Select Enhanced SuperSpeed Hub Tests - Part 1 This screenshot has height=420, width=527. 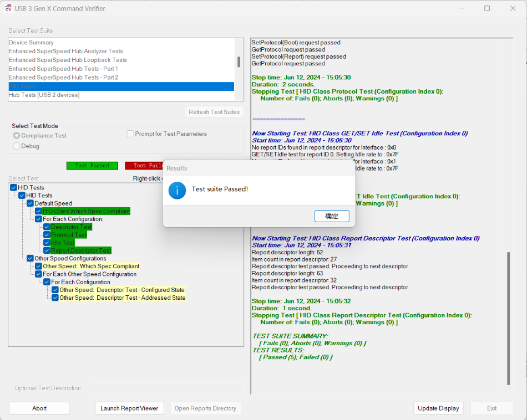pos(121,69)
